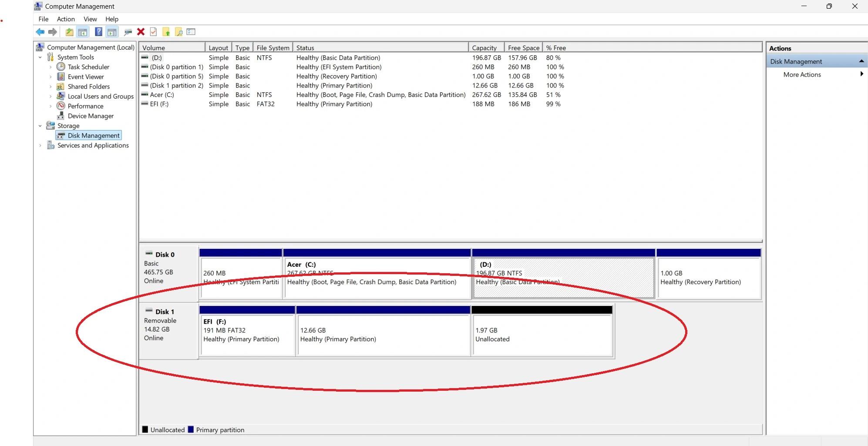Image resolution: width=868 pixels, height=446 pixels.
Task: Select Event Viewer in the tree
Action: tap(86, 77)
